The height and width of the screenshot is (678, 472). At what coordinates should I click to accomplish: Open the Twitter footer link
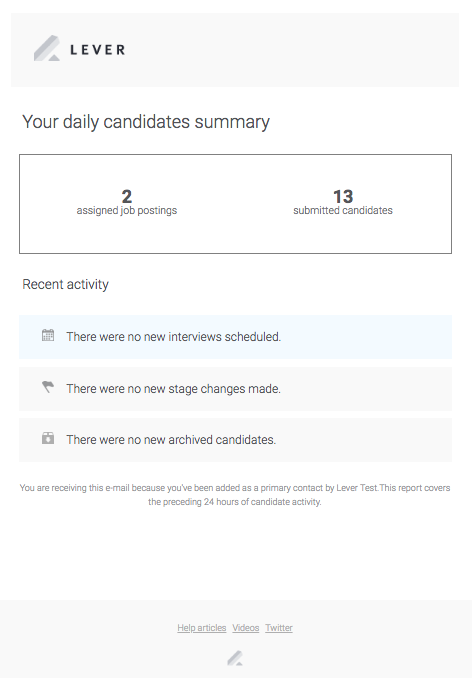(279, 628)
